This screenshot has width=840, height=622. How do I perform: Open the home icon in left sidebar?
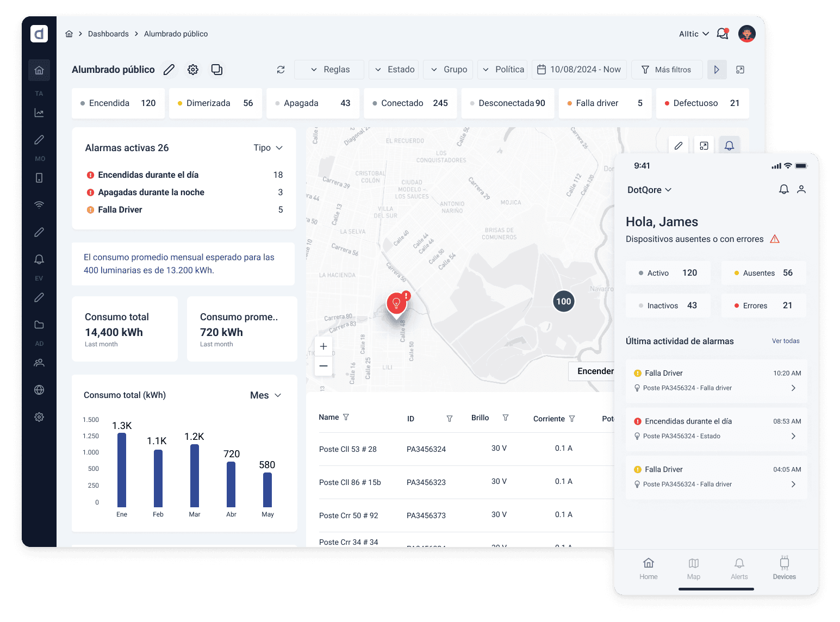(x=39, y=70)
